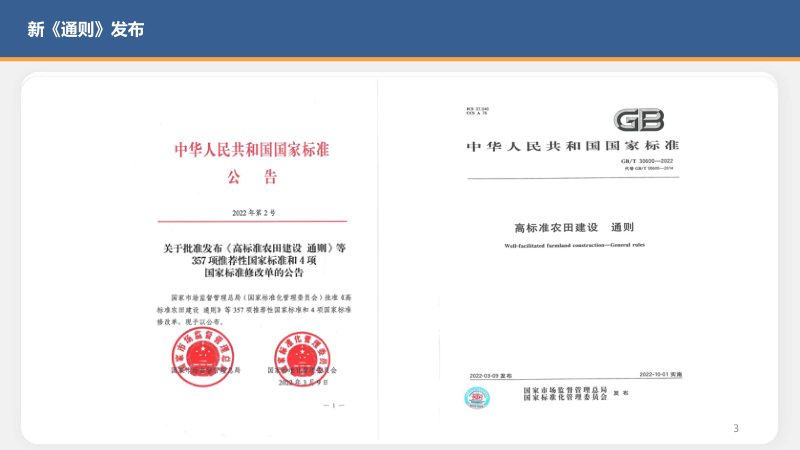
Task: Click the release date 2022-03-09 发布
Action: [x=490, y=376]
